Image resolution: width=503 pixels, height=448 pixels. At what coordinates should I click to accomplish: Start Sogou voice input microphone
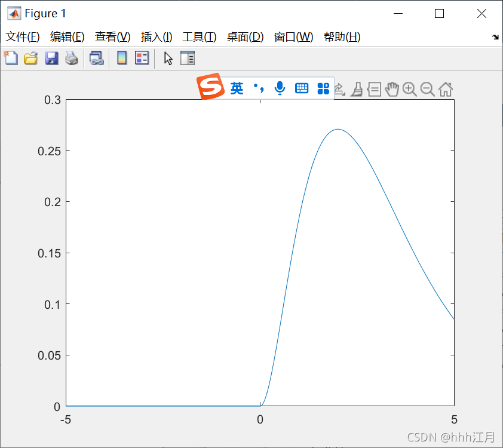(x=280, y=88)
